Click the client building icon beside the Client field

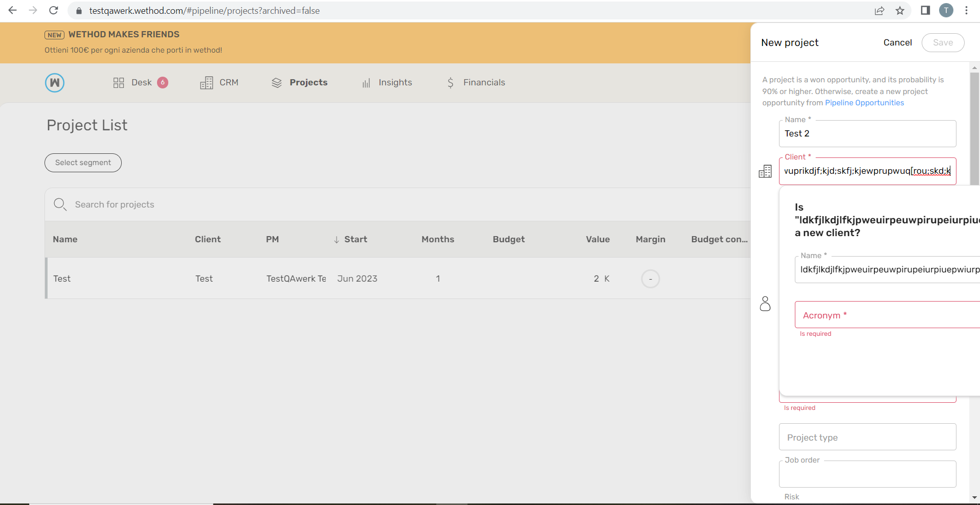point(765,171)
